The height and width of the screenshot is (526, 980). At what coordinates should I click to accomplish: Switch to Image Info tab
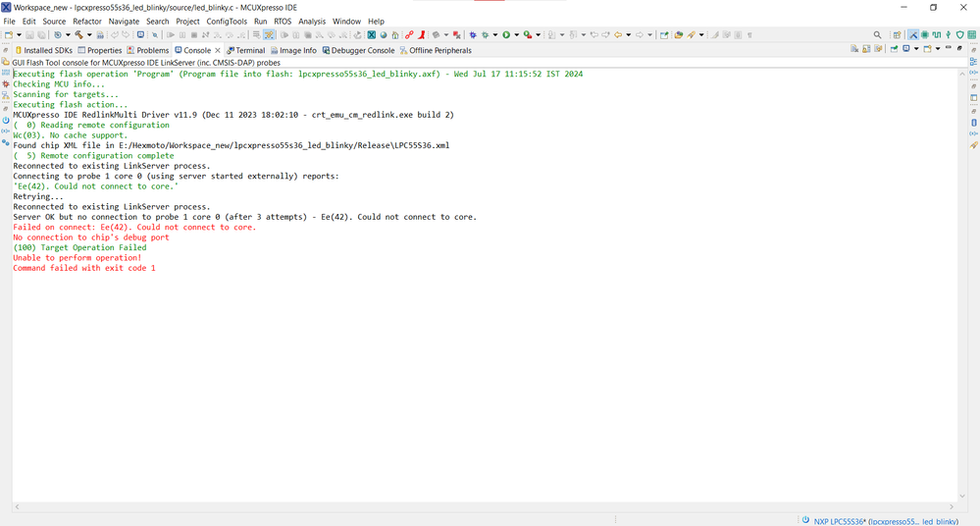pos(293,50)
